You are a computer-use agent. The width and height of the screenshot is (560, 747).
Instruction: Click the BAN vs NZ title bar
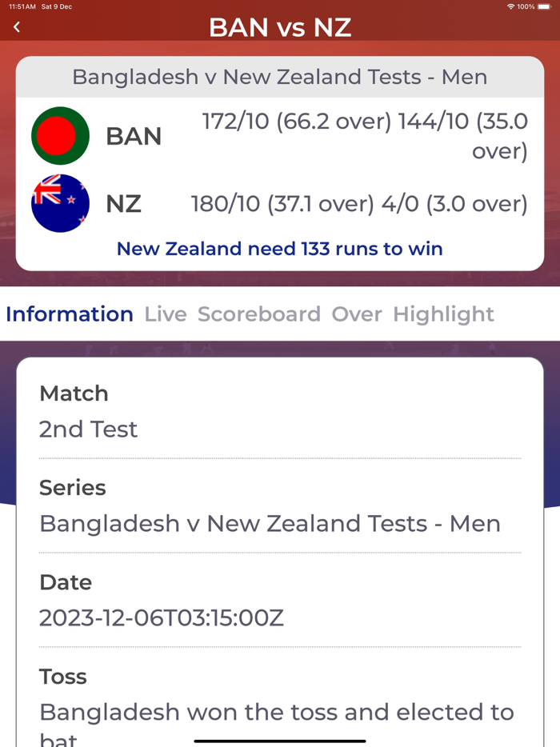[279, 26]
